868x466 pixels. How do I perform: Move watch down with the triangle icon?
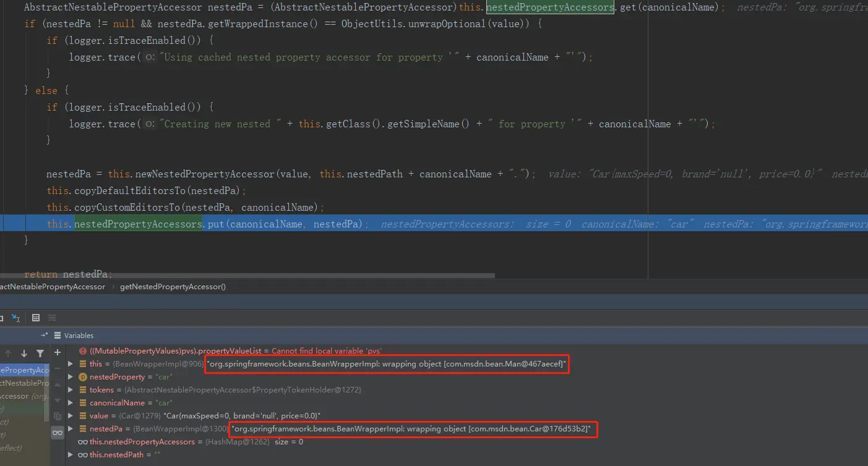pyautogui.click(x=58, y=400)
